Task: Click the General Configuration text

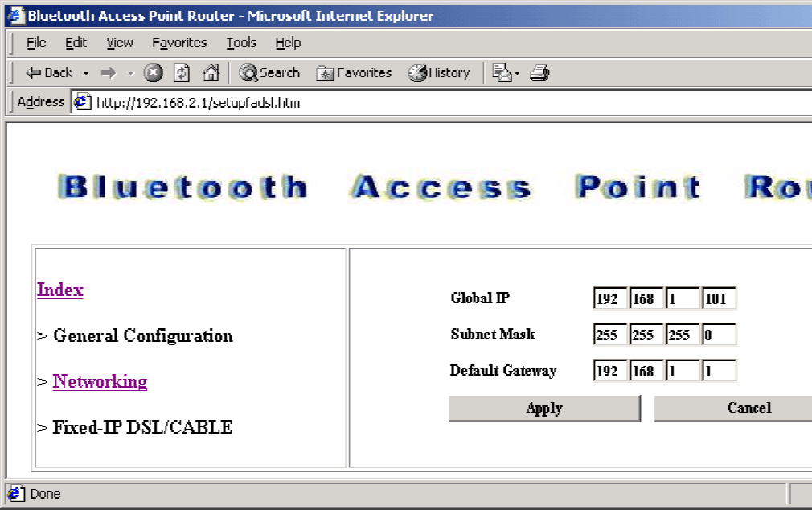Action: point(143,336)
